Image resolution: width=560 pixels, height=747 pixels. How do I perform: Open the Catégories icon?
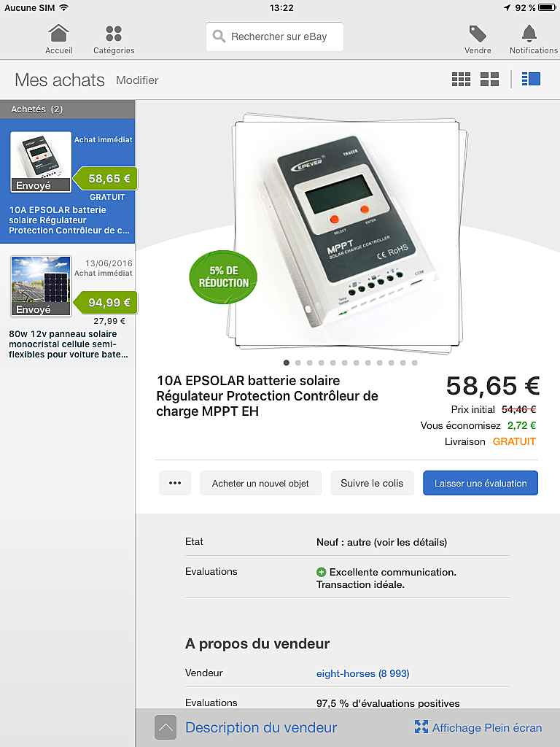pos(113,34)
